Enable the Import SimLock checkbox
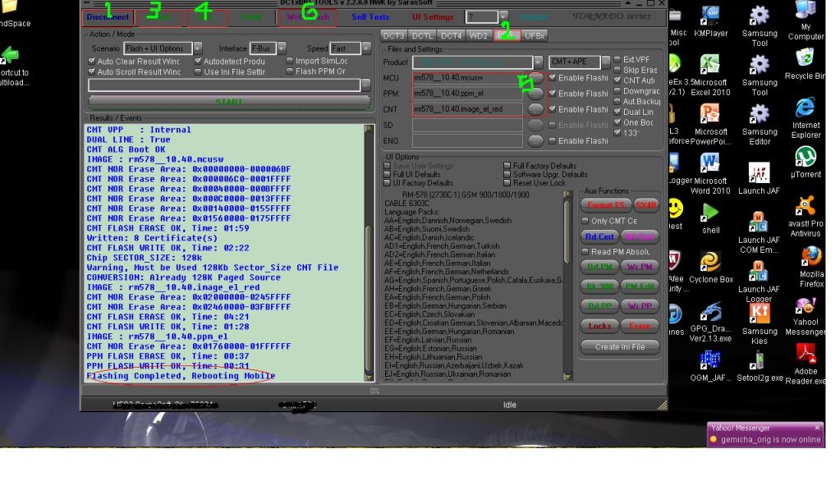840x504 pixels. coord(290,61)
